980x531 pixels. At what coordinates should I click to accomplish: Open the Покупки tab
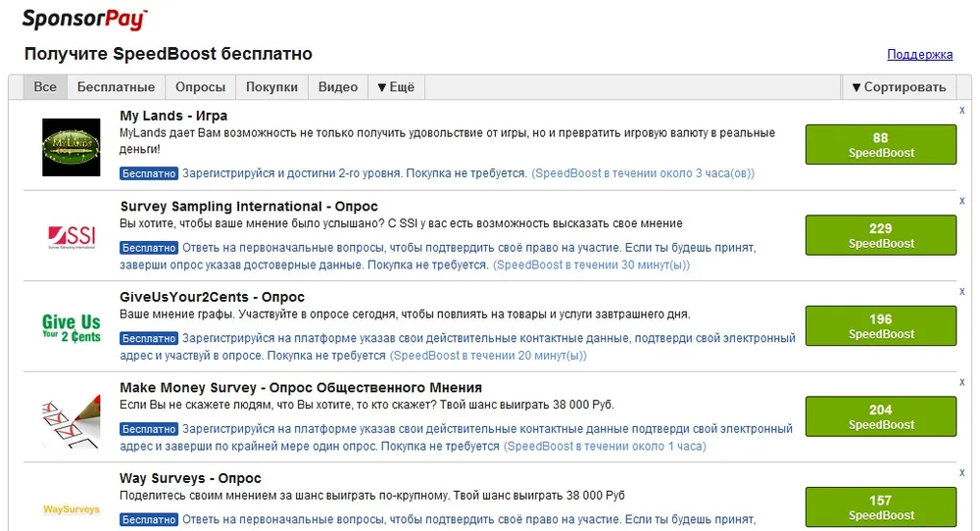pyautogui.click(x=271, y=87)
